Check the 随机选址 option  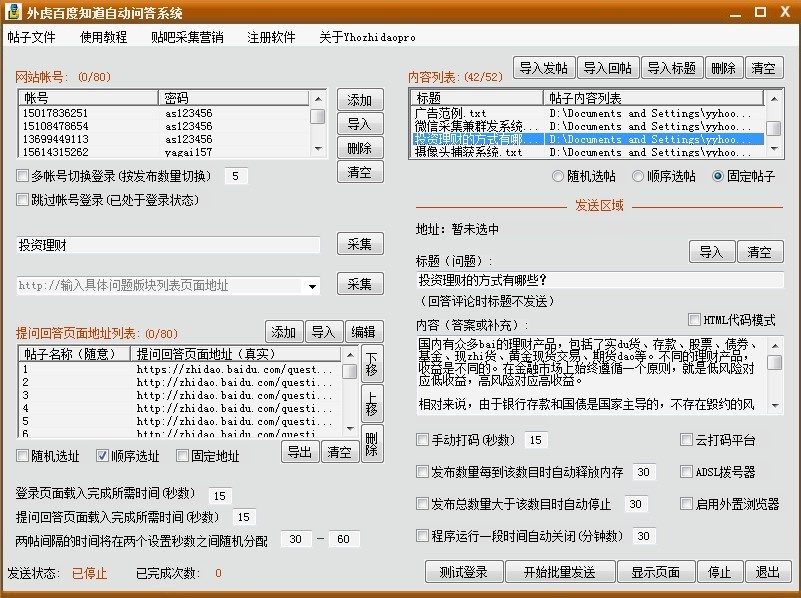[22, 456]
